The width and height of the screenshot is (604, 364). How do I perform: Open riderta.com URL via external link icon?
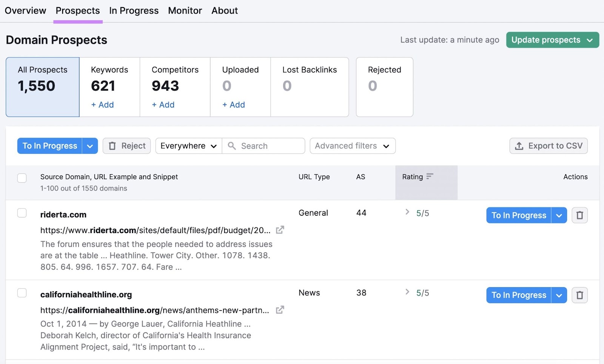[280, 230]
